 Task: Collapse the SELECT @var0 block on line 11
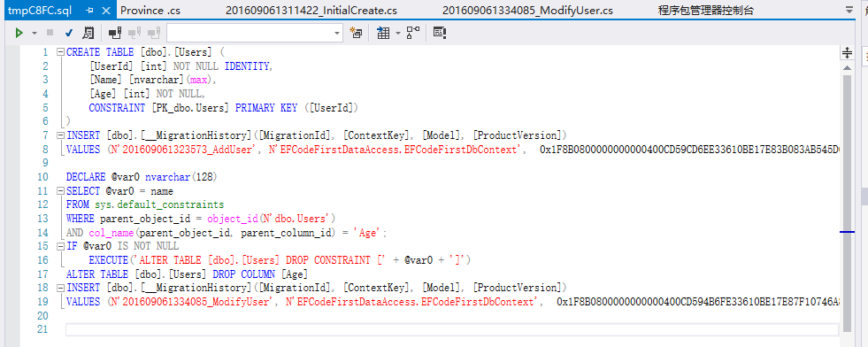click(60, 191)
